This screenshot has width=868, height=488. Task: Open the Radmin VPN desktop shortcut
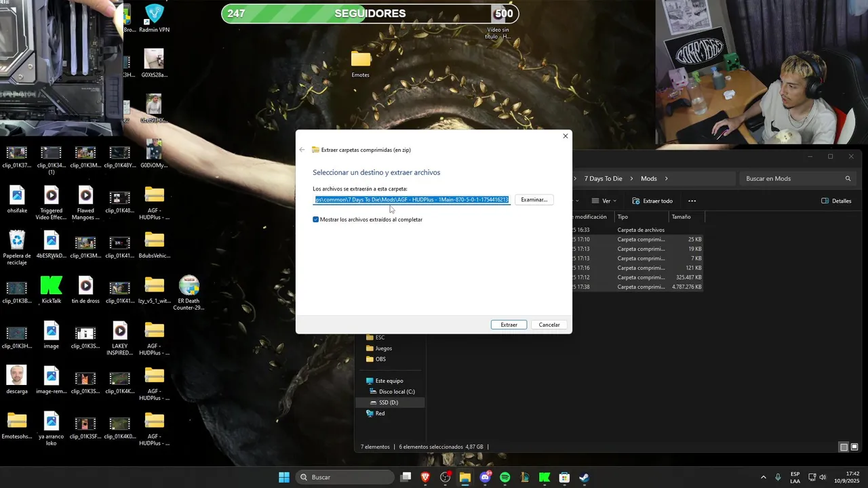click(154, 19)
